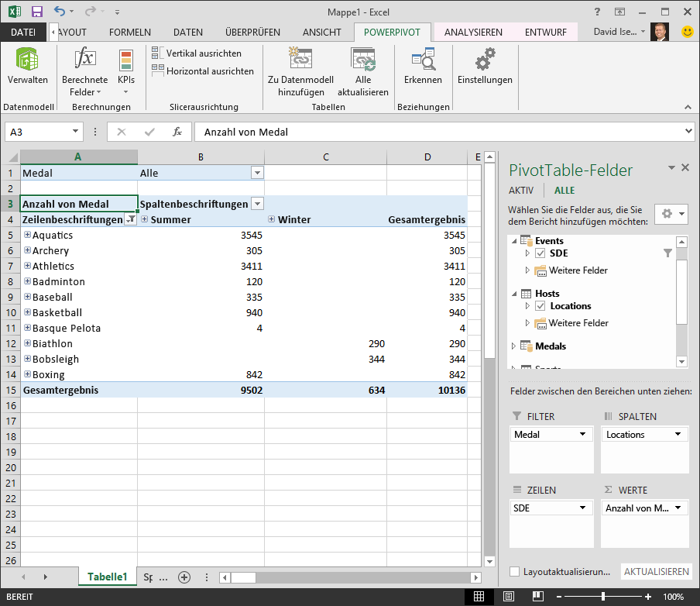Expand the Medals table in field list

point(514,346)
